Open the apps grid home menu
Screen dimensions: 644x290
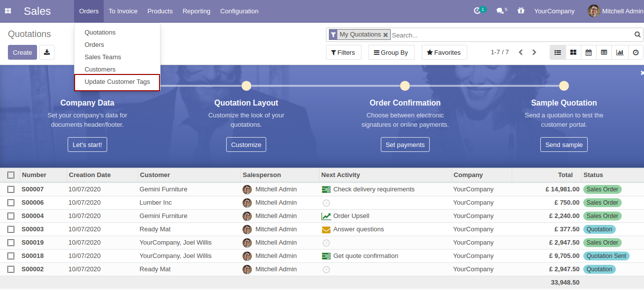tap(8, 11)
